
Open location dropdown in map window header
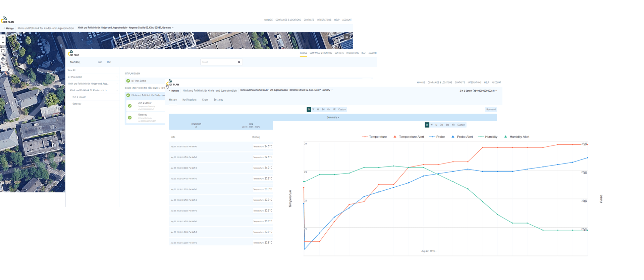125,28
